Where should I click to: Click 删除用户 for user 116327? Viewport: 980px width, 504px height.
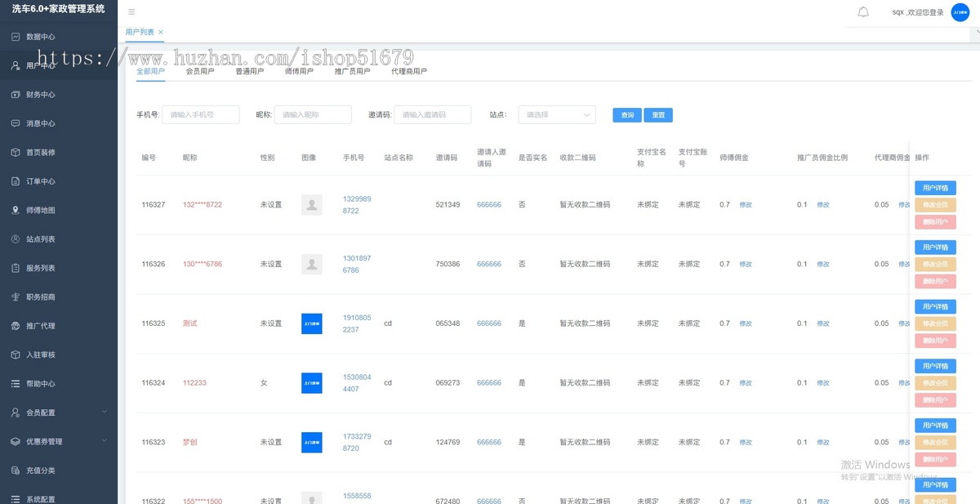click(x=935, y=222)
